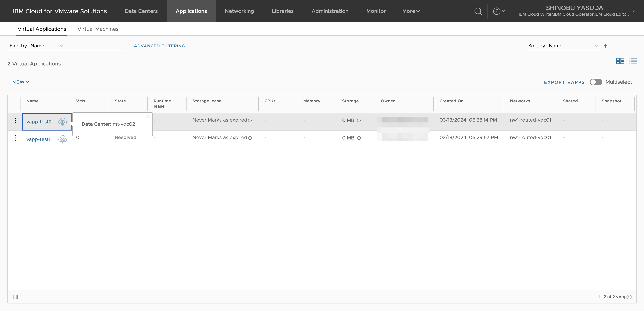Expand the Find by Name dropdown

(x=61, y=46)
